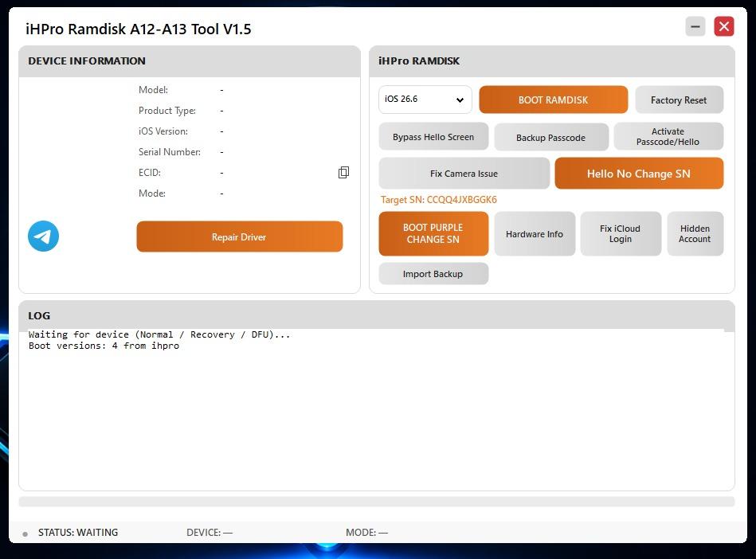The image size is (756, 559).
Task: Click the 'Boot versions: 4 from ihpro' line
Action: coord(104,346)
